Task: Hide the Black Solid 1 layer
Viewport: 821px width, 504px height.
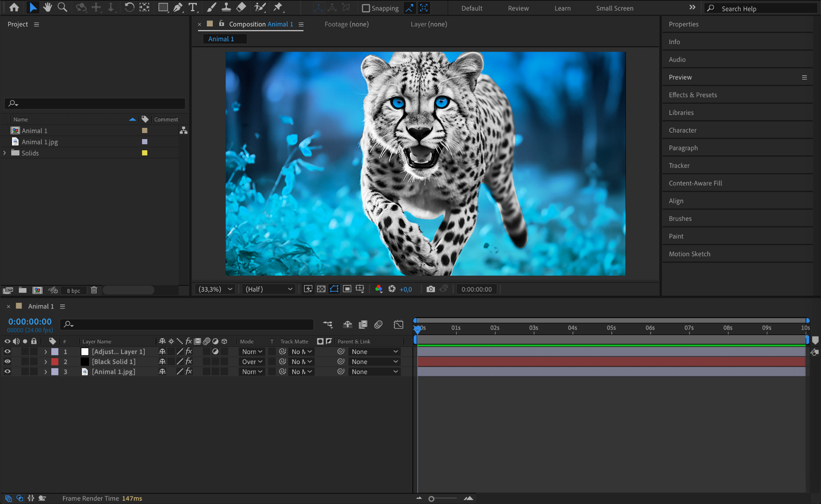Action: [x=7, y=361]
